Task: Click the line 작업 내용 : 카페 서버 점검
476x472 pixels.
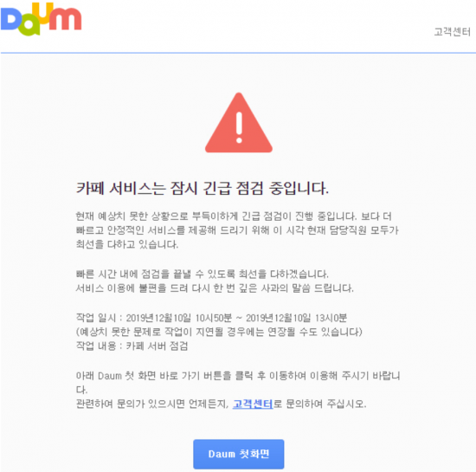Action: (132, 346)
